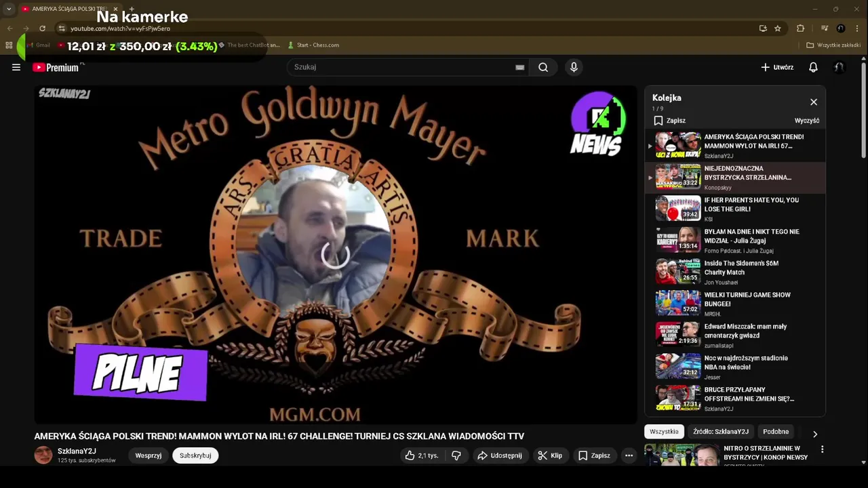Subscribe with the Subskrybuj button

pyautogui.click(x=195, y=455)
